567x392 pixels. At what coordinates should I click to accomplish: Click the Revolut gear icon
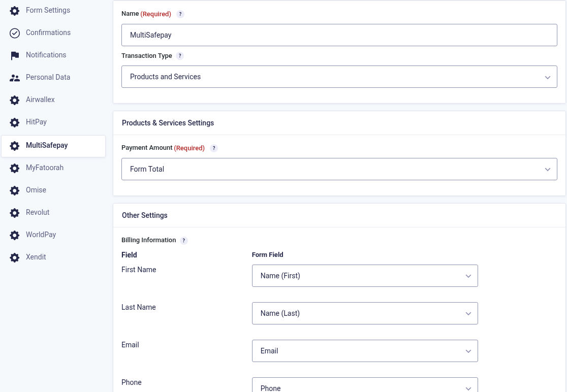tap(14, 213)
